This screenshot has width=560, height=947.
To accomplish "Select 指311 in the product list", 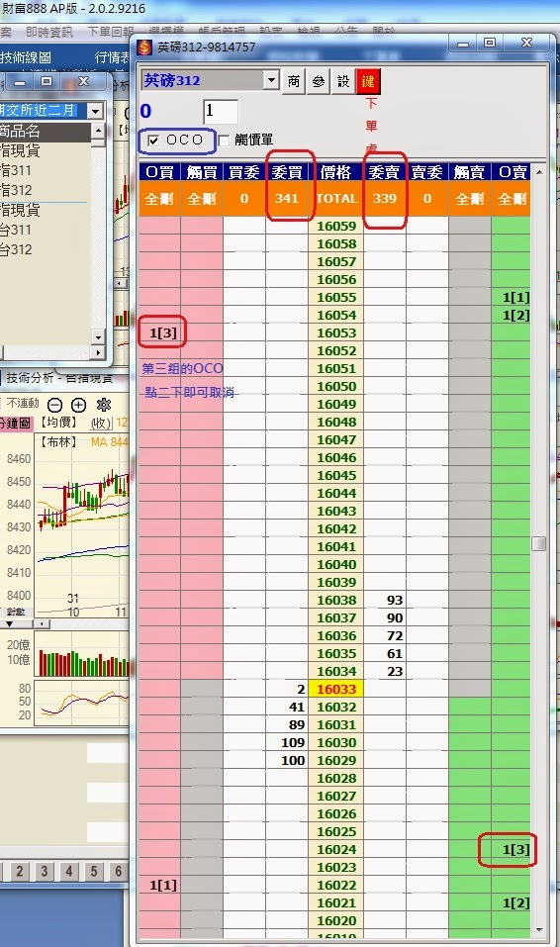I will 16,170.
